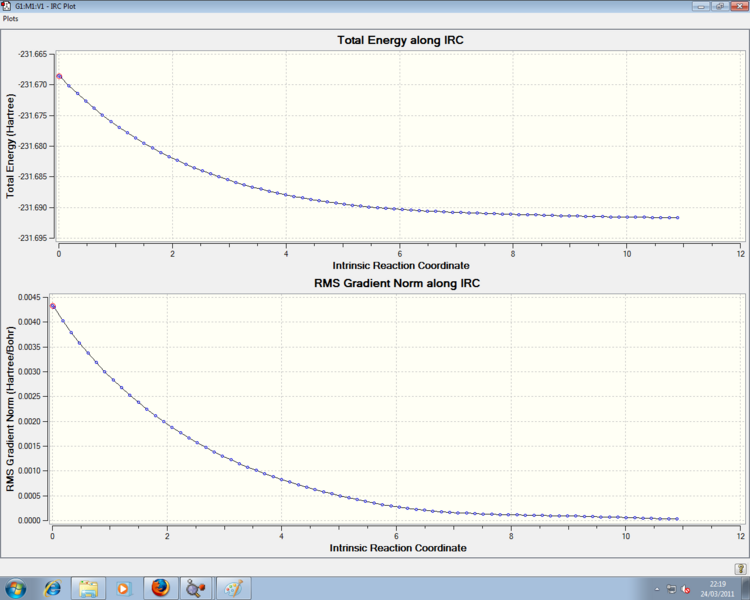Open the Windows Start menu
Screen dimensions: 750x600
tap(15, 588)
